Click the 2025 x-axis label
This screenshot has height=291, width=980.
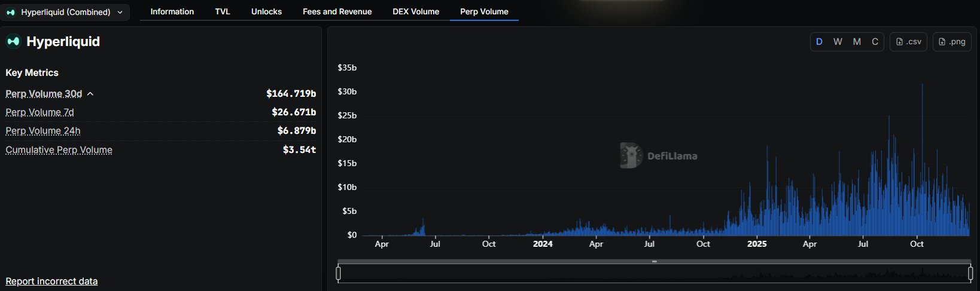coord(756,244)
